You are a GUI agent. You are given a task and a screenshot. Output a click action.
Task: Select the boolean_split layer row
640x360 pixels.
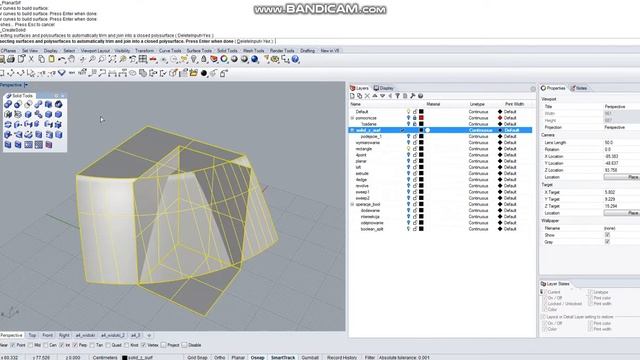(x=441, y=229)
